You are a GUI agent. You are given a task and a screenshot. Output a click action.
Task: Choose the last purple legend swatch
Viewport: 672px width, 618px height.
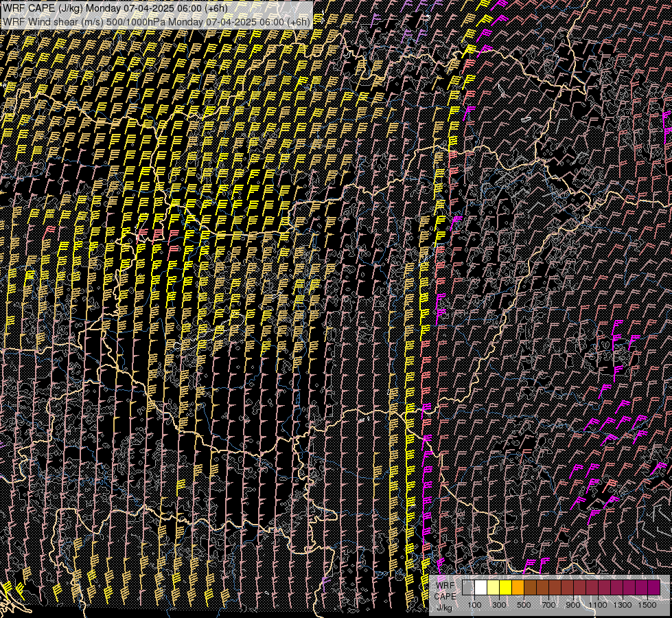click(654, 588)
